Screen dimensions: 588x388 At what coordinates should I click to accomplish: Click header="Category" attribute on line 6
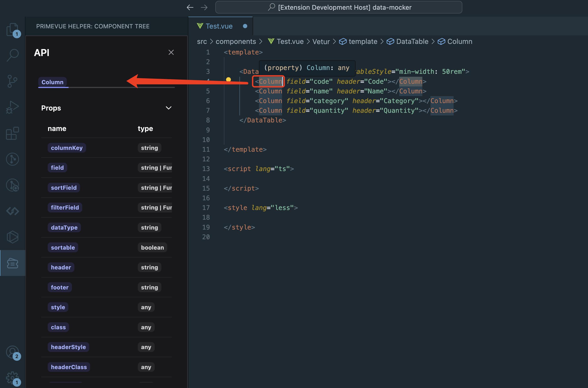[x=385, y=101]
